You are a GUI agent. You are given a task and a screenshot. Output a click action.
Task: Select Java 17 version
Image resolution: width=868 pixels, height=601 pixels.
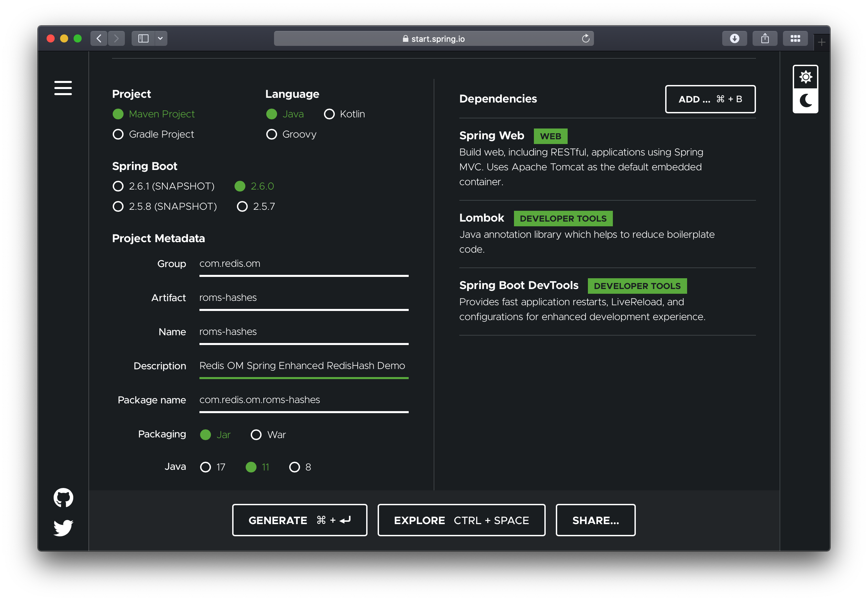tap(213, 467)
